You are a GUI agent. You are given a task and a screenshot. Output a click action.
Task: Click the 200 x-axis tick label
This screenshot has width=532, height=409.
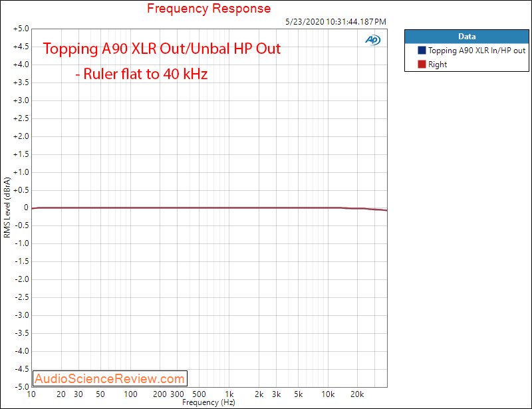point(160,394)
